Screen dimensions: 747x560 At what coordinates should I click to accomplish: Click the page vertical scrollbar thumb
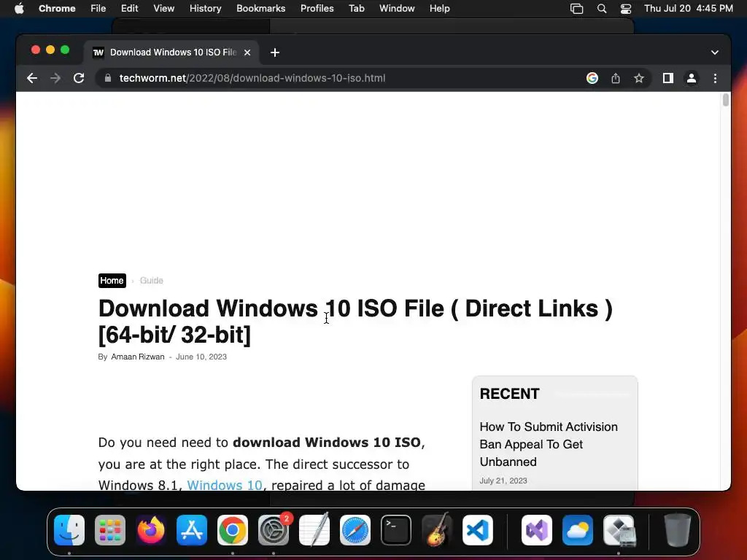click(x=726, y=100)
